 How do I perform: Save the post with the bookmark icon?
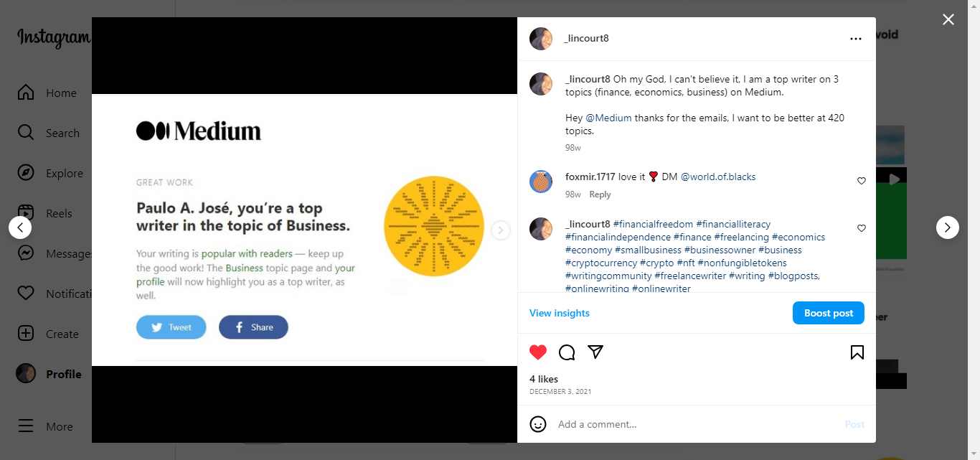tap(857, 352)
